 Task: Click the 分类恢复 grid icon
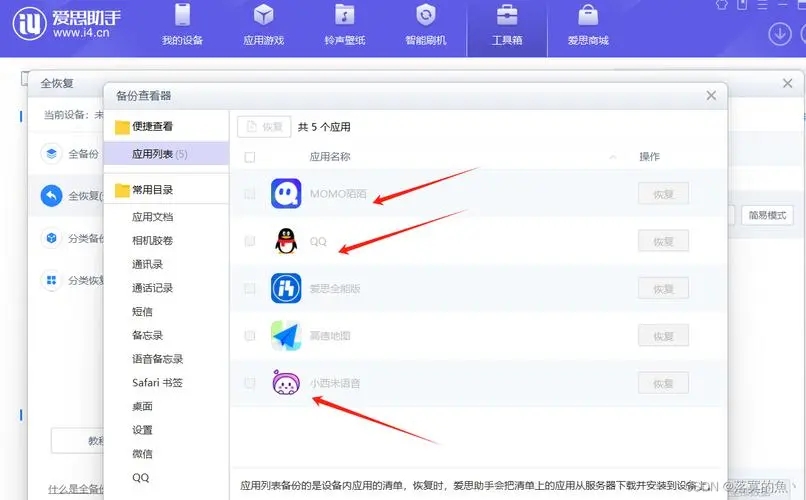(x=51, y=280)
